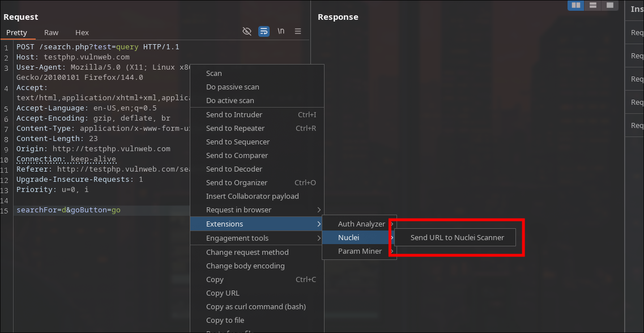644x333 pixels.
Task: Toggle the line-wrap icon in Request panel
Action: pos(264,32)
